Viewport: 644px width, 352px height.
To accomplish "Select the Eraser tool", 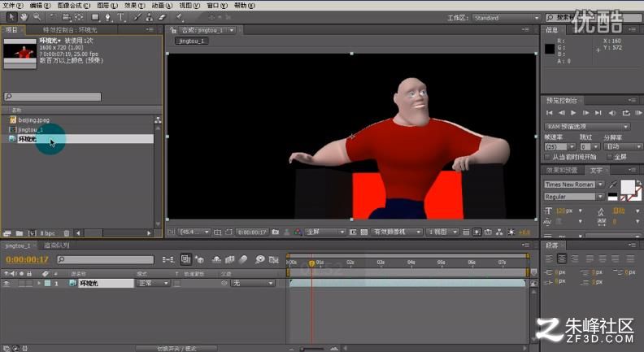I will coord(162,17).
